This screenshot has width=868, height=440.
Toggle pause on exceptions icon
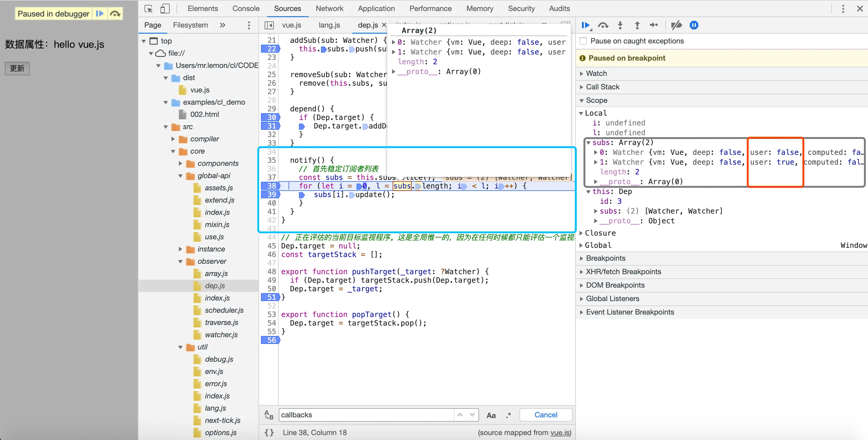coord(694,25)
